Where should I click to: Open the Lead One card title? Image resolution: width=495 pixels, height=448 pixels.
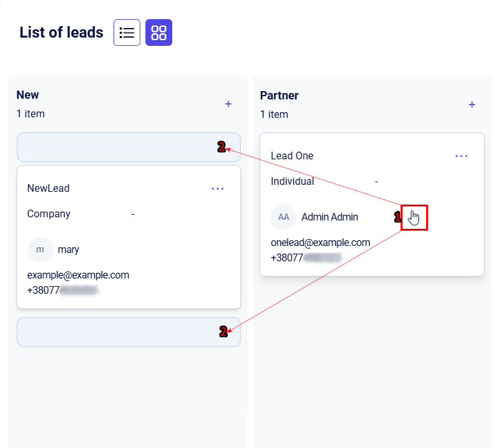[x=292, y=156]
